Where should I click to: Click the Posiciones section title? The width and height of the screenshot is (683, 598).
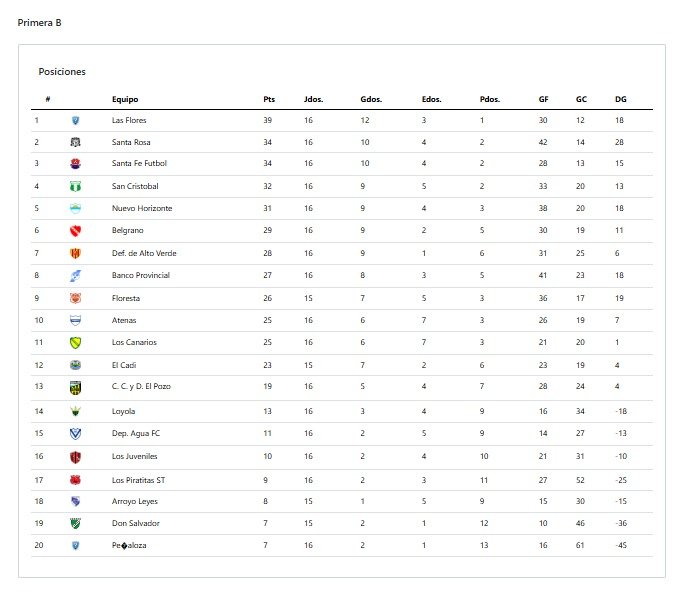(62, 72)
